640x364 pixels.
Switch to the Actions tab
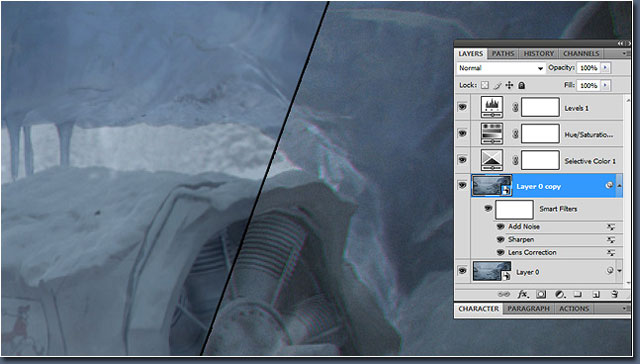coord(574,309)
